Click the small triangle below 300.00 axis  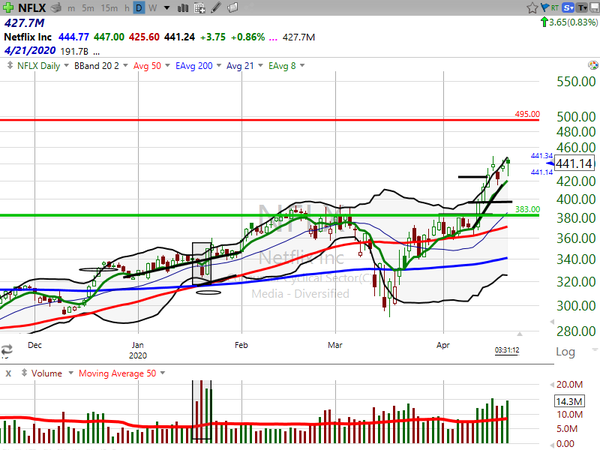pos(552,322)
